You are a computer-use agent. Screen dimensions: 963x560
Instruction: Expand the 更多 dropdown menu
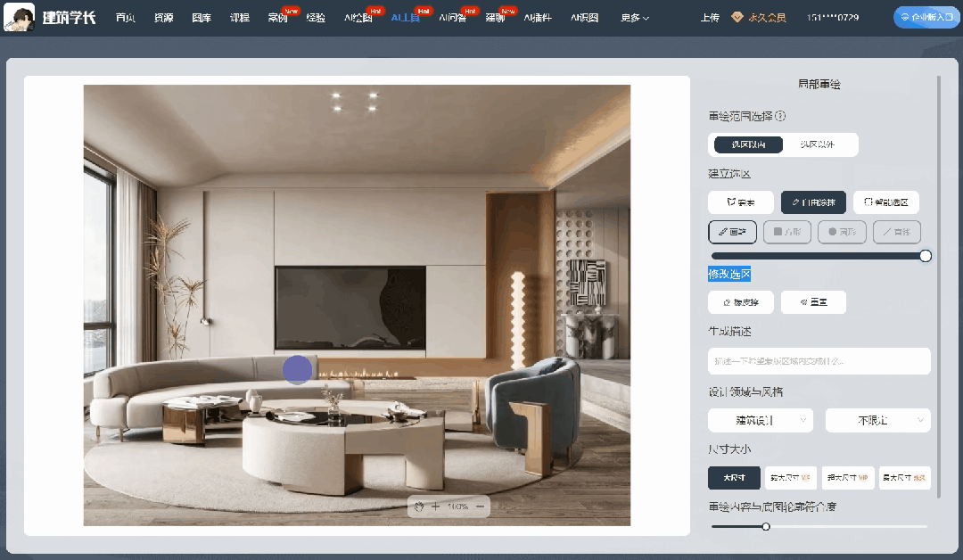click(635, 18)
